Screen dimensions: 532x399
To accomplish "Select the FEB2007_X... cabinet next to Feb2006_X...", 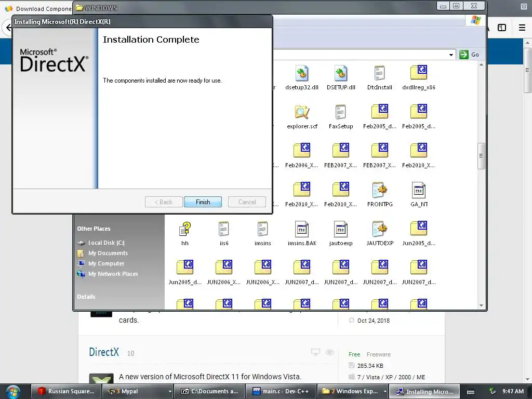I will click(x=341, y=151).
